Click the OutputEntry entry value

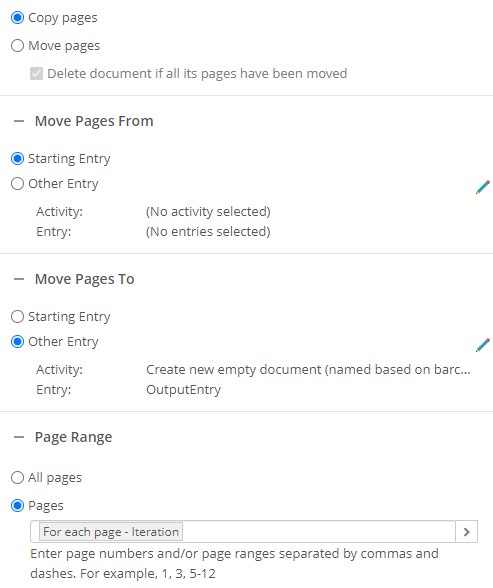point(183,390)
